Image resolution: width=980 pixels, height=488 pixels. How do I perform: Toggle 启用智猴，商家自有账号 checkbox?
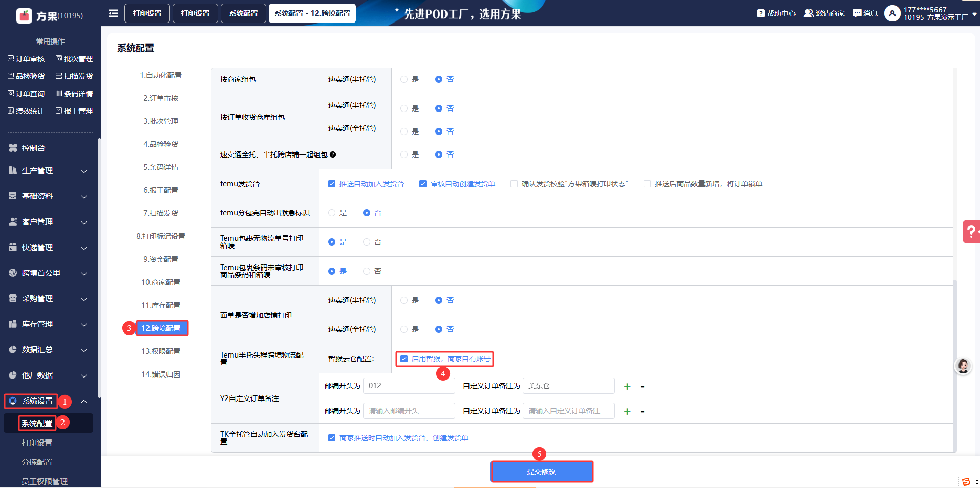pyautogui.click(x=404, y=359)
